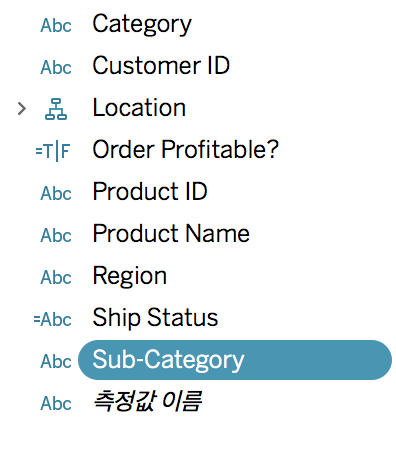Click the =Abc calculated icon for Ship Status
The width and height of the screenshot is (396, 460).
coord(52,319)
